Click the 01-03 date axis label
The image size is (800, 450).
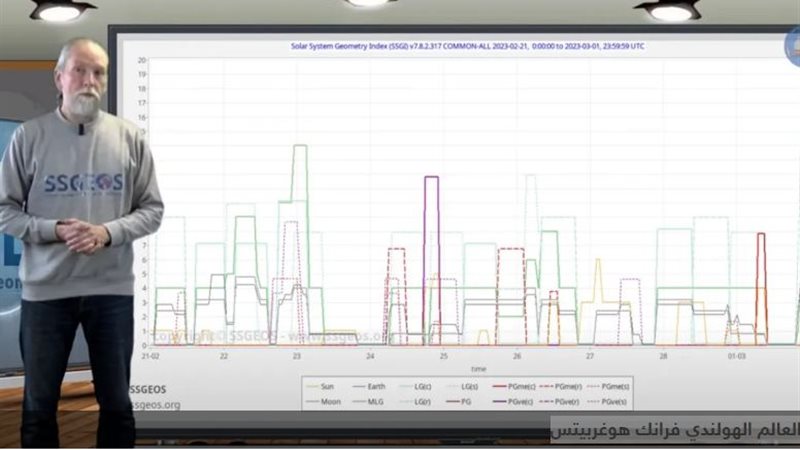(736, 356)
